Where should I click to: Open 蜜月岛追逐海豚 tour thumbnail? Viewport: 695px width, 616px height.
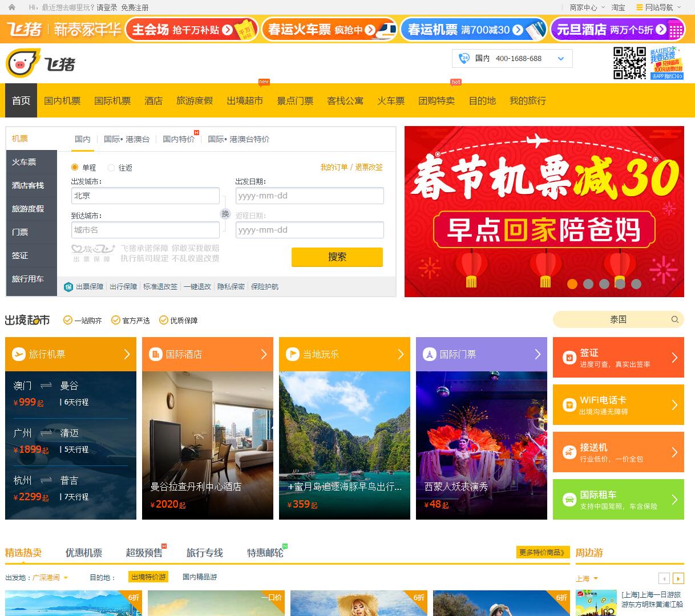point(345,445)
